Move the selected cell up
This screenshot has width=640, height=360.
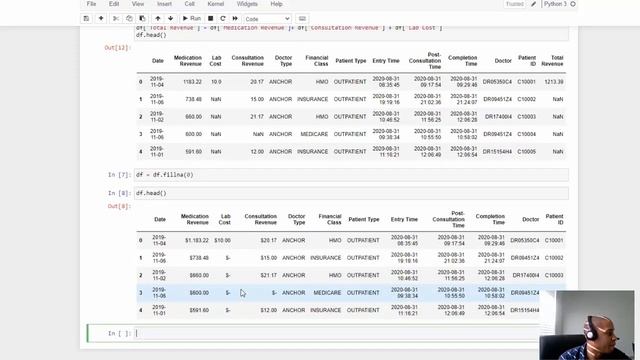click(158, 19)
